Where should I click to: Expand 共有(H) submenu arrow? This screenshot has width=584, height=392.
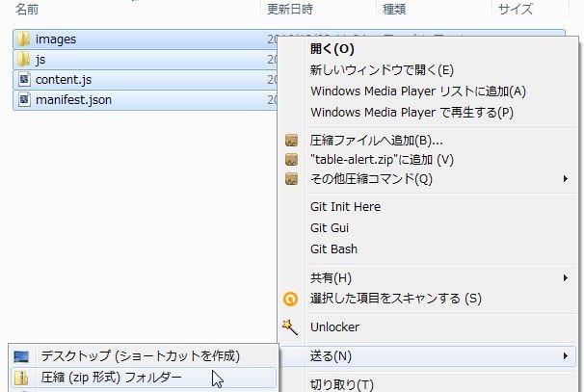click(x=566, y=278)
